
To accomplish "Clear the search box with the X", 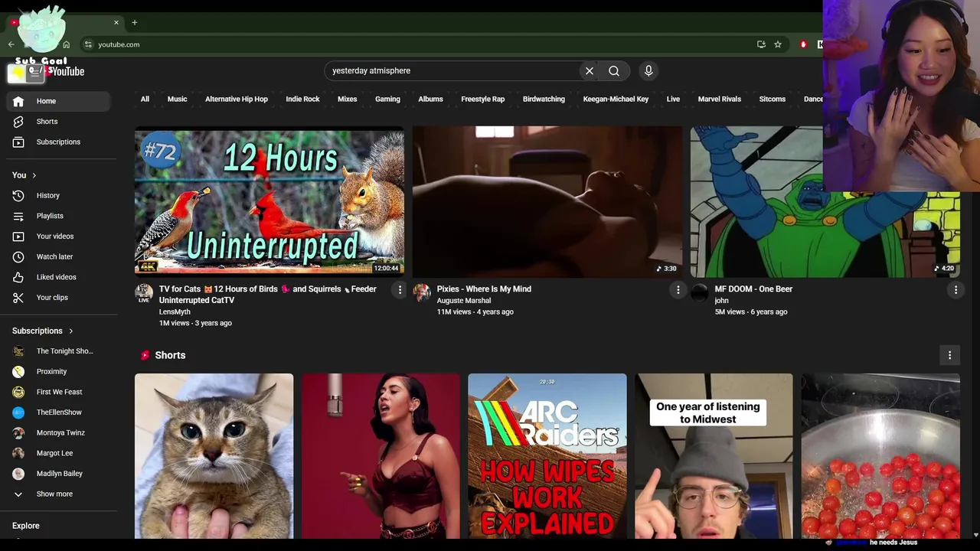I will click(x=590, y=71).
